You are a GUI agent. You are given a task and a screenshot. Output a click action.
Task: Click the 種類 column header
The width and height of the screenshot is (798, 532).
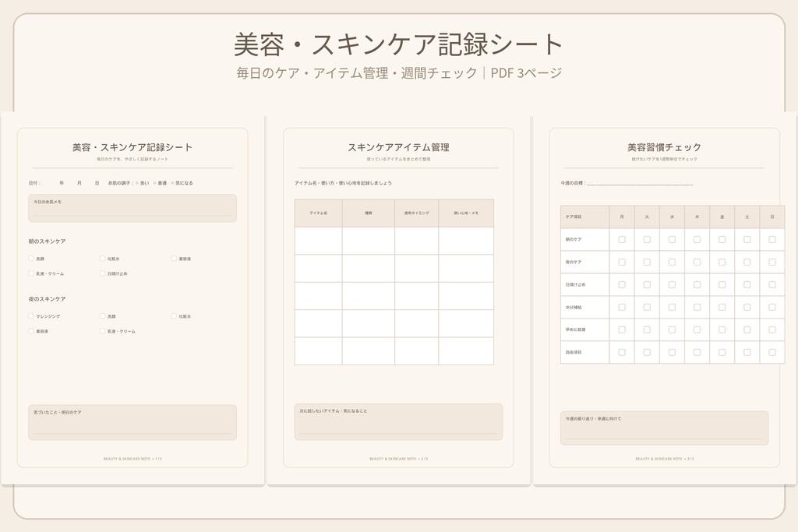coord(369,213)
